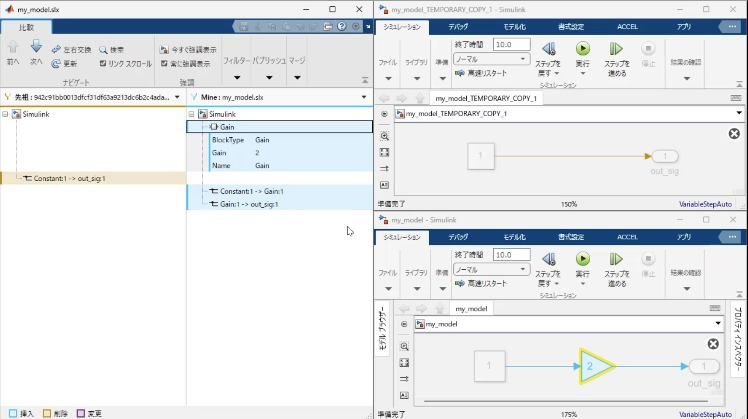Image resolution: width=748 pixels, height=419 pixels.
Task: Switch to デバッグ tab in the my_model window
Action: pos(458,237)
